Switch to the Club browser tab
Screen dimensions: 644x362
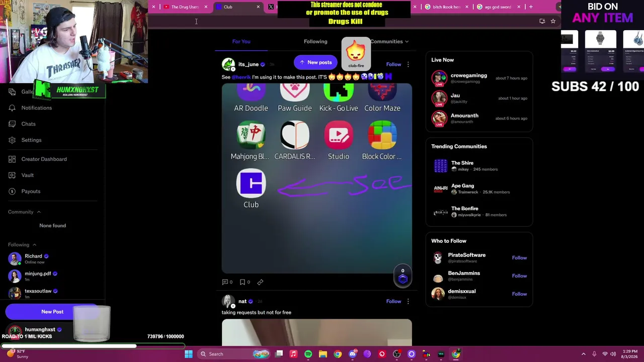point(237,7)
